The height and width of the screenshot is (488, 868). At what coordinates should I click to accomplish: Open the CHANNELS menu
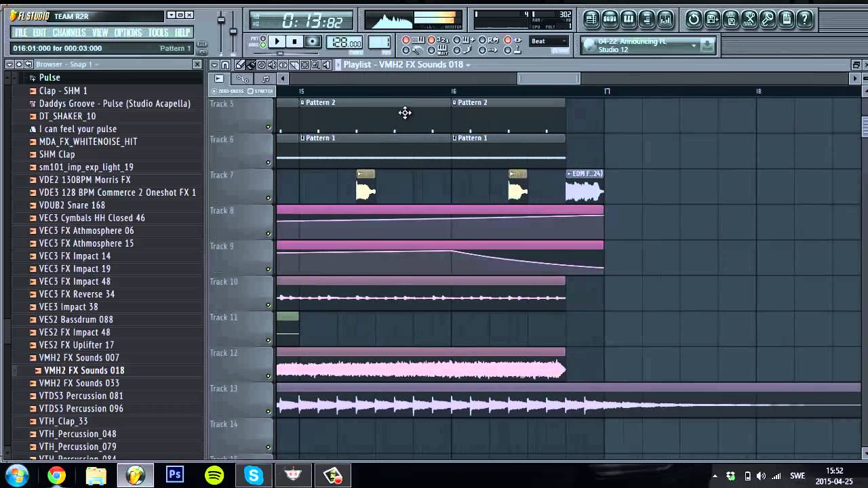tap(69, 33)
